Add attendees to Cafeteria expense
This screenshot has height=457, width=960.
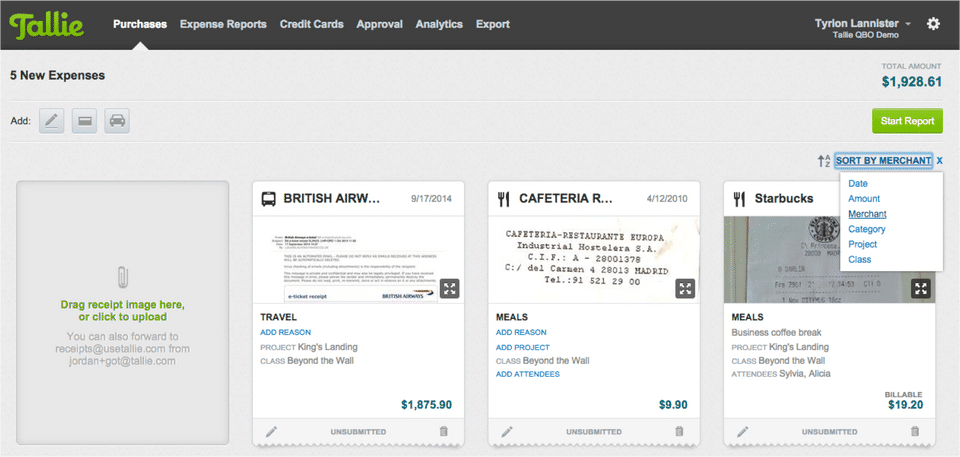tap(528, 374)
